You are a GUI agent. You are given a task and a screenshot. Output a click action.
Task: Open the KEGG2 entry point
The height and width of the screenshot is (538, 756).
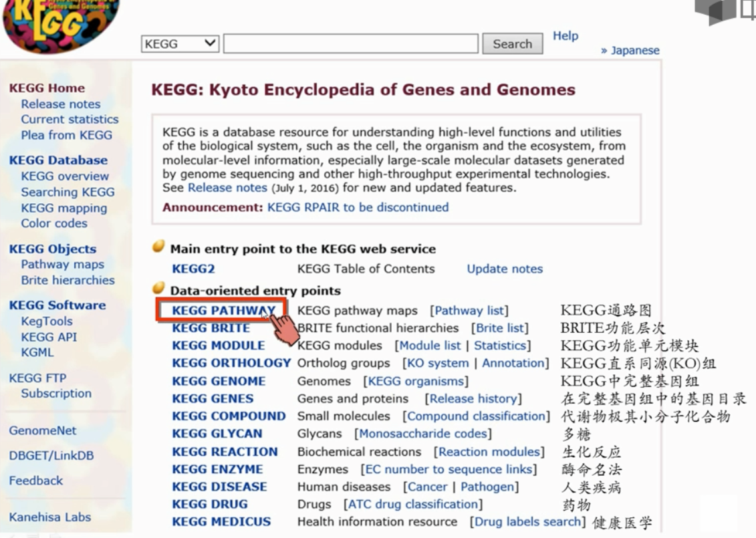click(193, 269)
